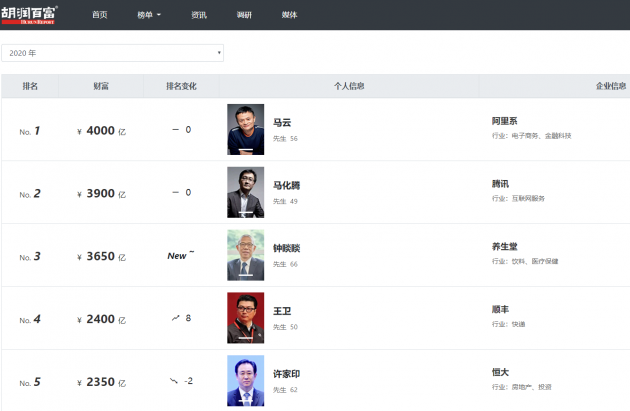
Task: Open the 调研 navigation link
Action: click(x=245, y=15)
